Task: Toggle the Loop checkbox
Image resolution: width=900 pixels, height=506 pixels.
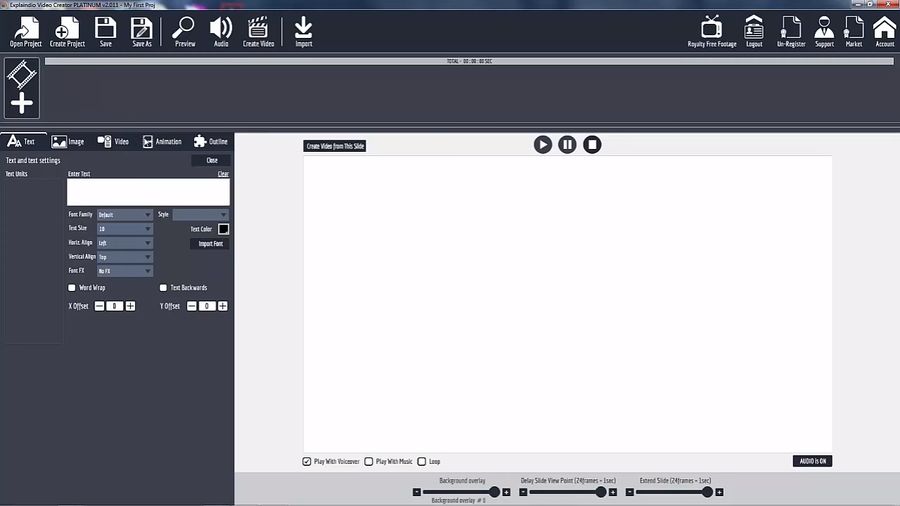Action: click(422, 461)
